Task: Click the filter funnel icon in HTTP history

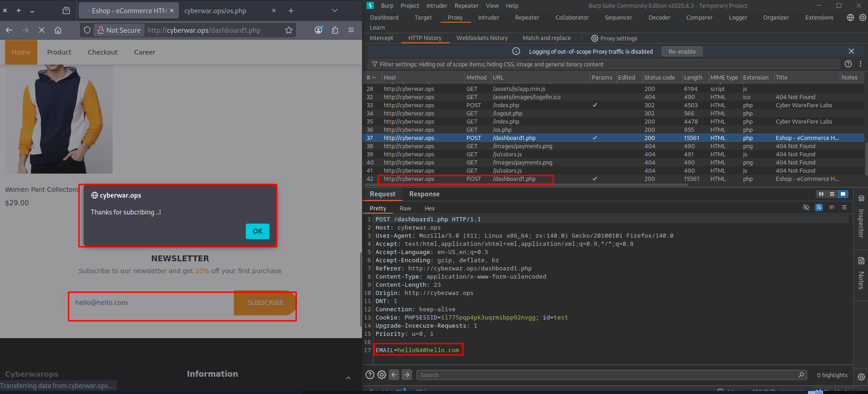Action: 374,65
